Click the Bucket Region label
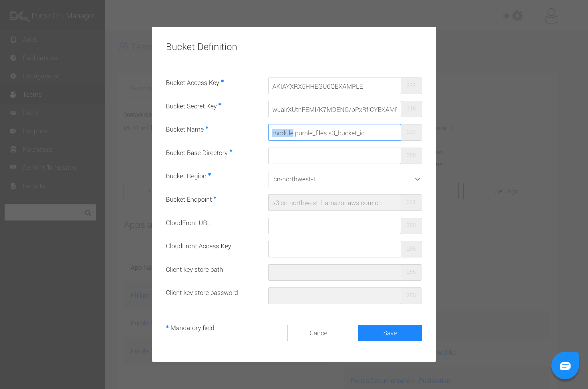 coord(186,176)
